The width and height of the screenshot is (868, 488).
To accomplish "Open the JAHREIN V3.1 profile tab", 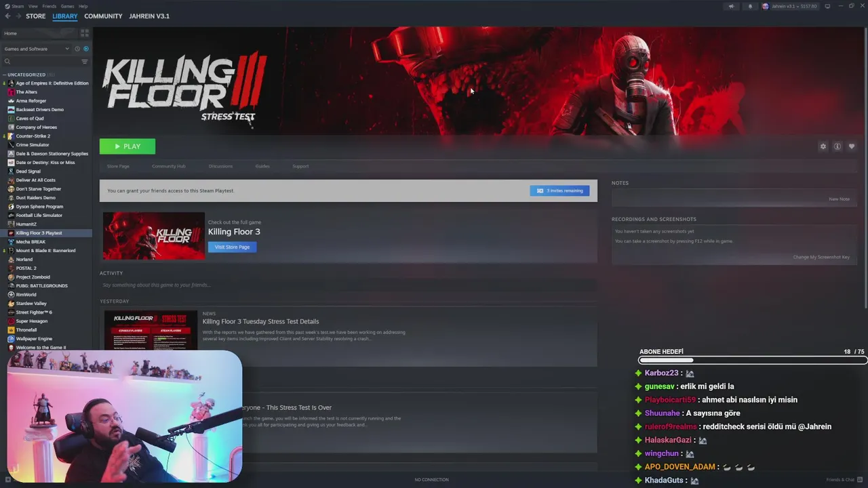I will tap(149, 16).
